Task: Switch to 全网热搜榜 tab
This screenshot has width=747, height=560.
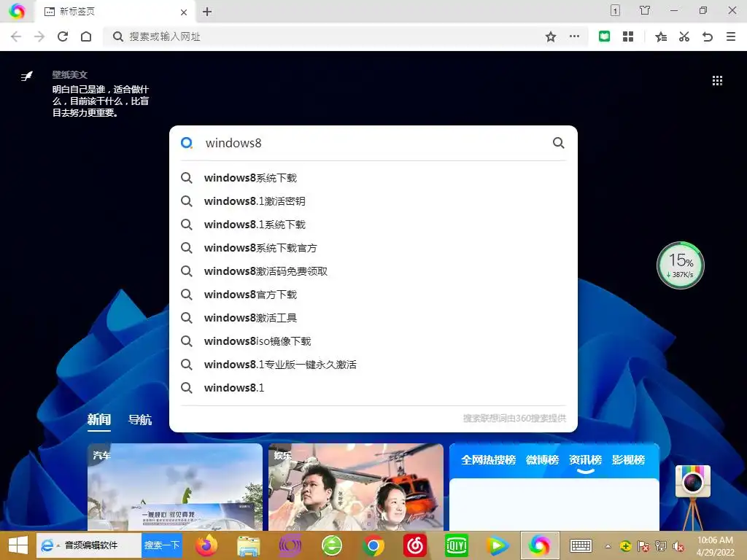Action: coord(488,460)
